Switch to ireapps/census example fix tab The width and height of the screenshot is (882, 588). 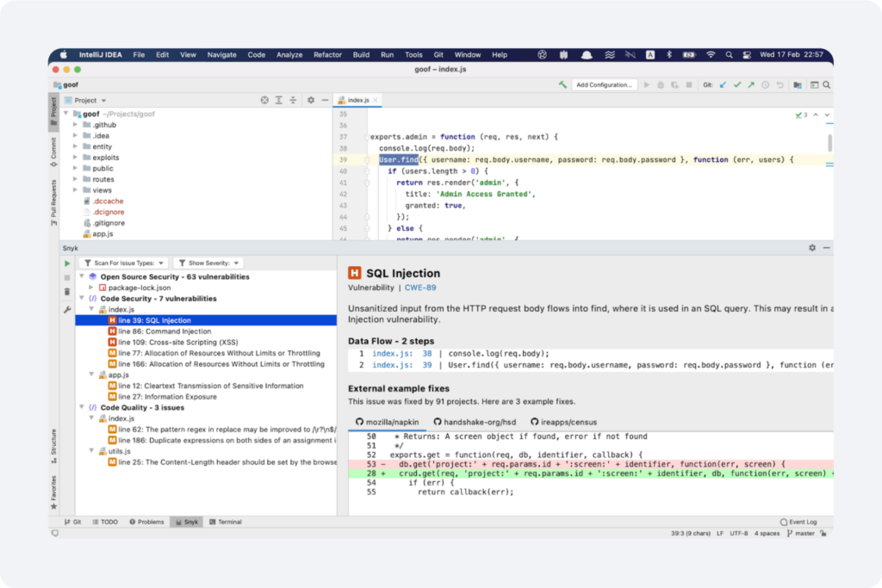(x=563, y=422)
